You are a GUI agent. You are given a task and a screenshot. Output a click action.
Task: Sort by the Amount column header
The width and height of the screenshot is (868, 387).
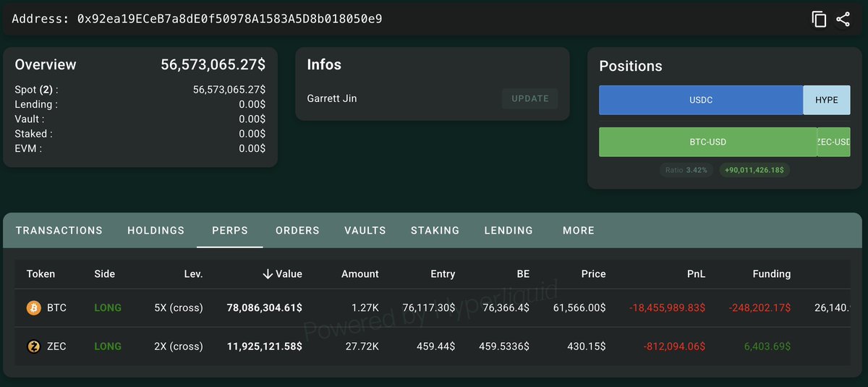click(359, 274)
